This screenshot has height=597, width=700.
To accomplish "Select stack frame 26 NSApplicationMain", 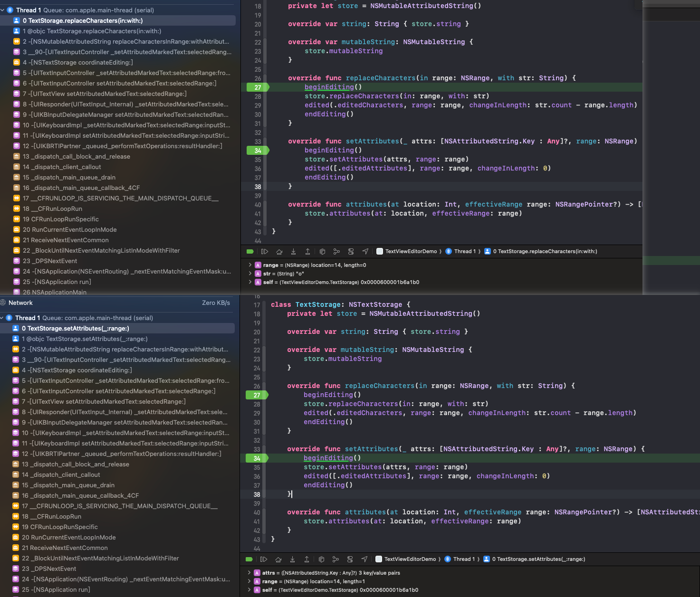I will tap(55, 292).
